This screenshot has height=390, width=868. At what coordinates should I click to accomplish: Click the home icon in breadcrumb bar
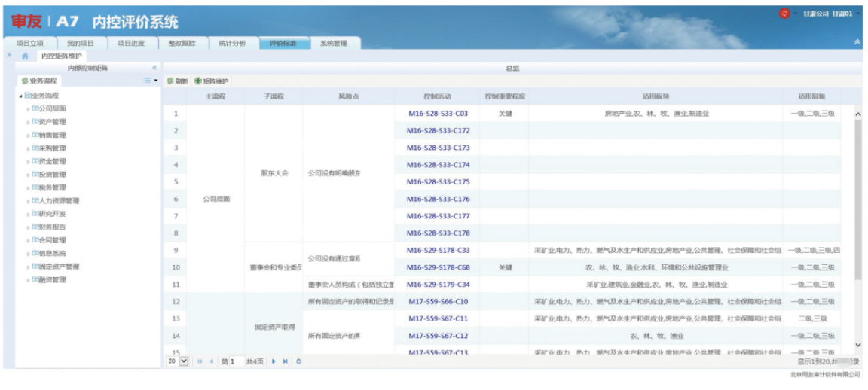(25, 56)
